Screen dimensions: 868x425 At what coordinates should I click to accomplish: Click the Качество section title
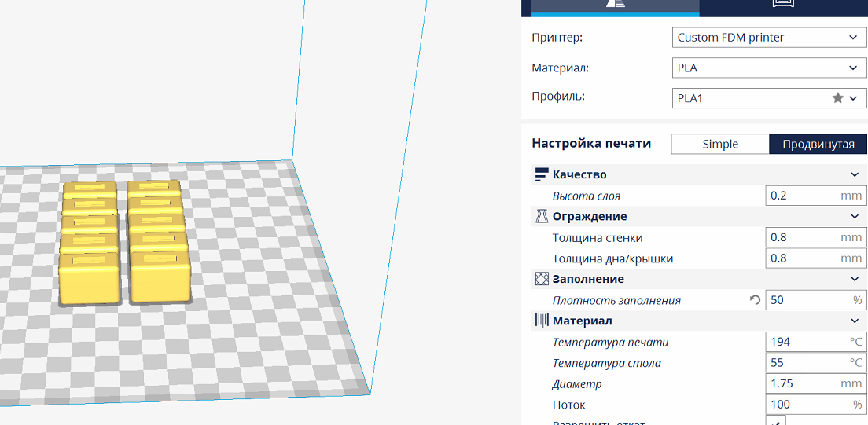click(579, 175)
